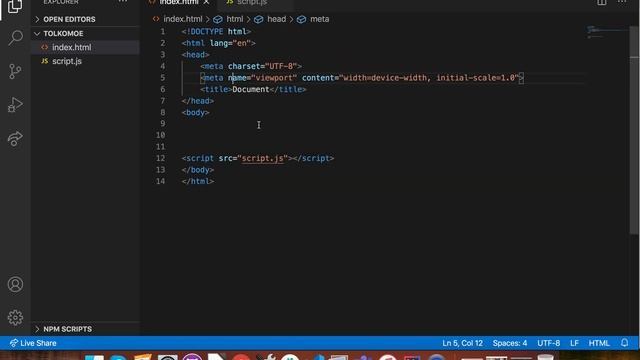Open the Explorer view icon
The height and width of the screenshot is (360, 640).
[x=15, y=6]
